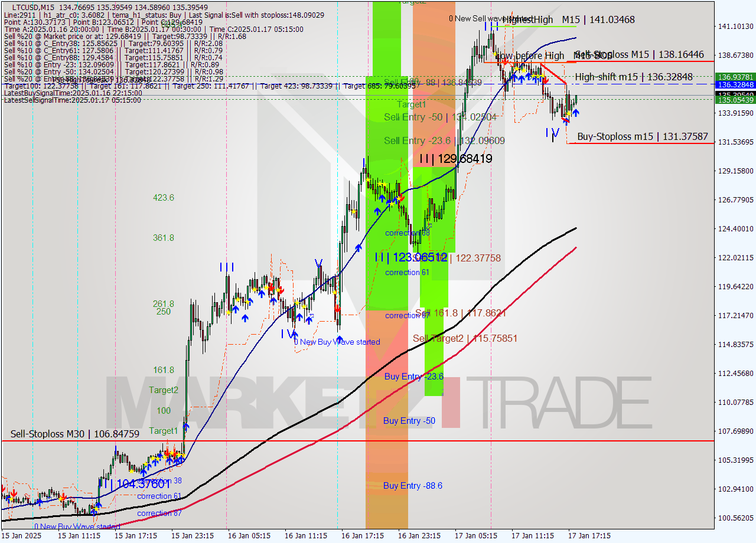Click the '16 Jan 11:15' time axis label
756x543 pixels.
click(305, 536)
